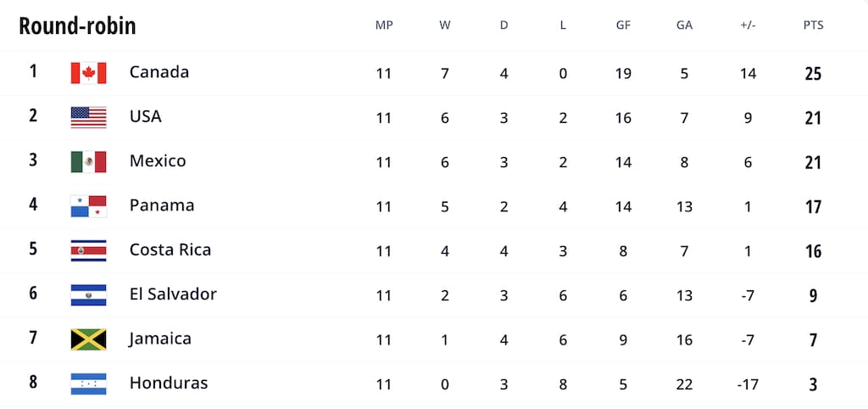Click the Canada flag icon
The image size is (868, 409).
click(88, 73)
